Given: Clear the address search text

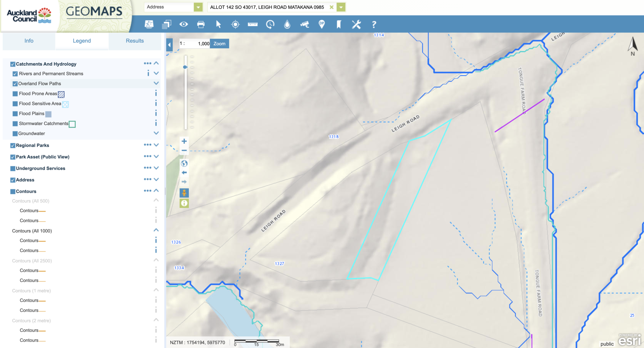Looking at the screenshot, I should click(x=331, y=7).
